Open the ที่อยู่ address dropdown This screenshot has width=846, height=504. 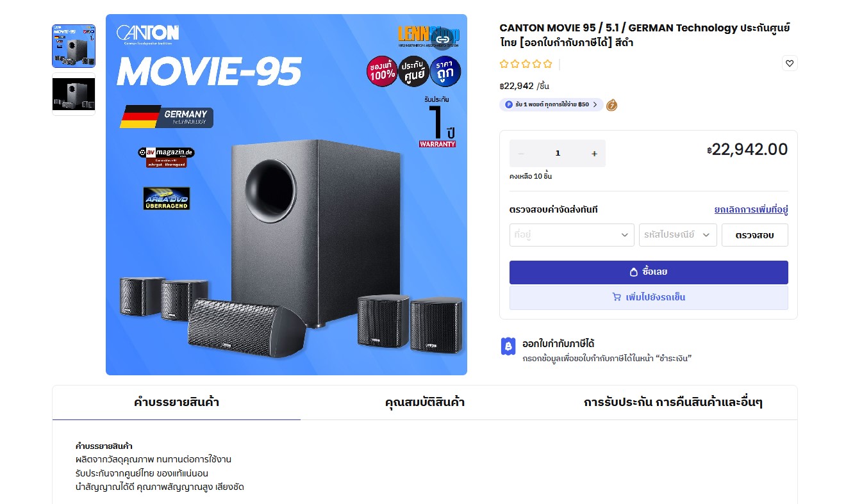click(572, 235)
